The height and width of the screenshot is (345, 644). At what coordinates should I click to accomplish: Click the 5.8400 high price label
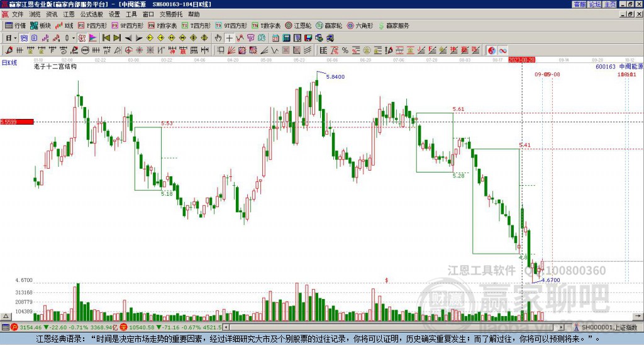point(335,77)
